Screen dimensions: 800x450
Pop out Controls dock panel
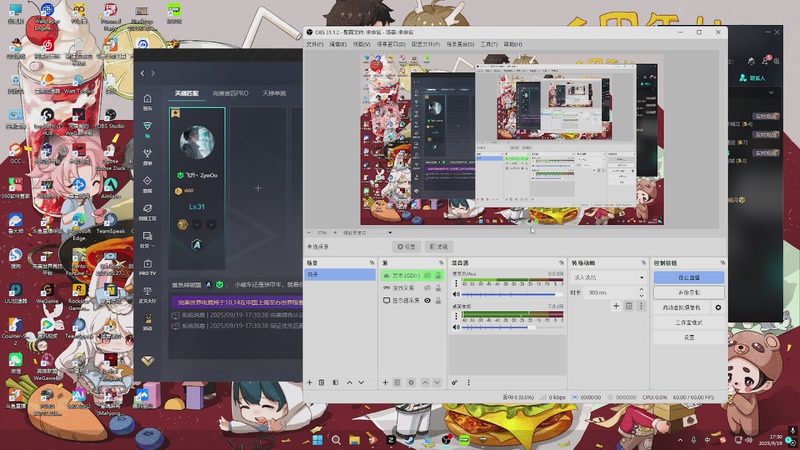pos(722,263)
